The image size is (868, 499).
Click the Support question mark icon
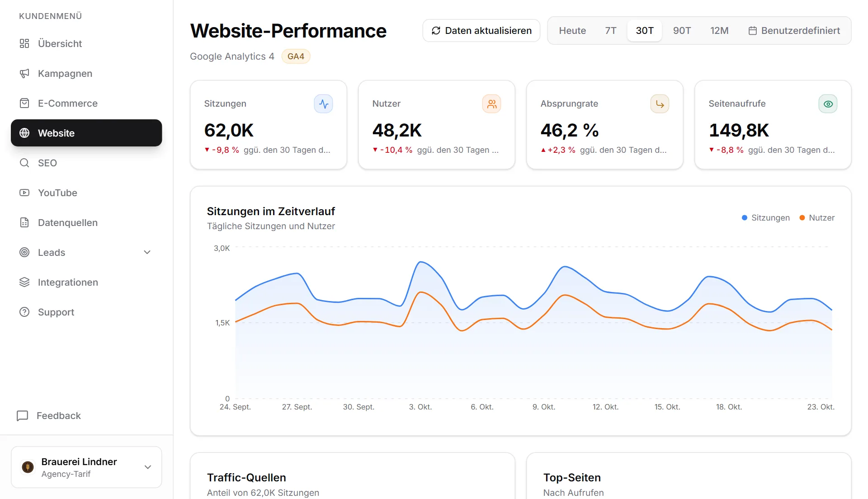point(24,312)
